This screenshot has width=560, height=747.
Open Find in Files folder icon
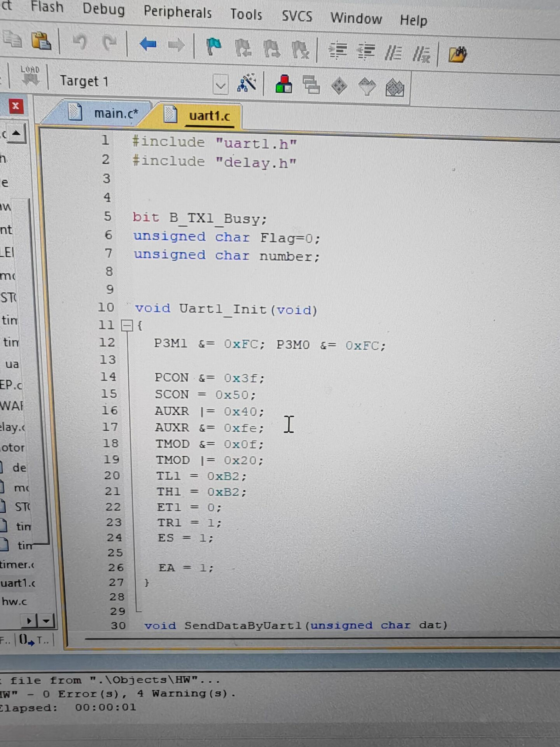458,55
